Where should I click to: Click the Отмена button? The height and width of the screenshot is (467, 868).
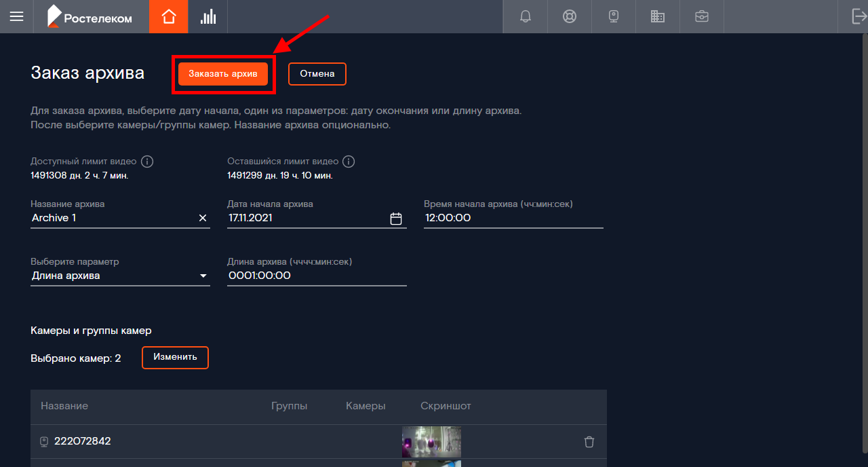pos(317,74)
